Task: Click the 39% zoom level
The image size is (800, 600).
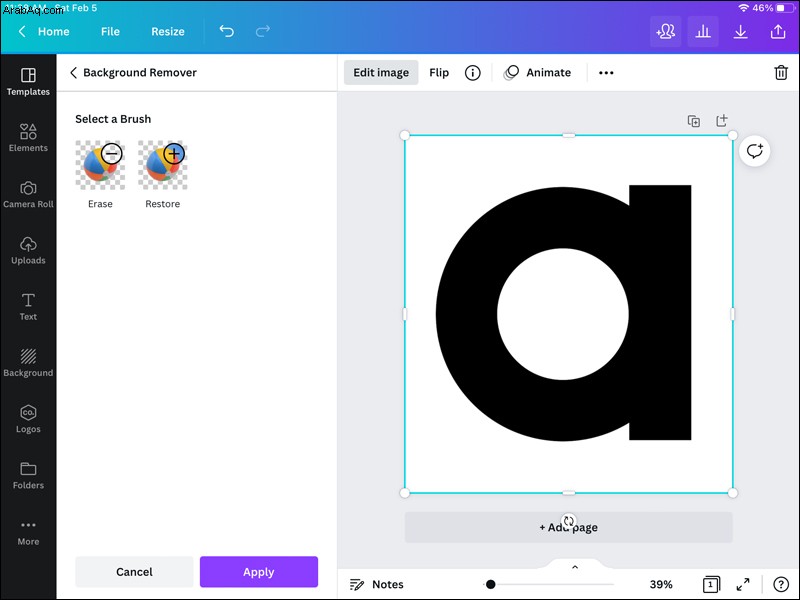Action: pyautogui.click(x=661, y=584)
